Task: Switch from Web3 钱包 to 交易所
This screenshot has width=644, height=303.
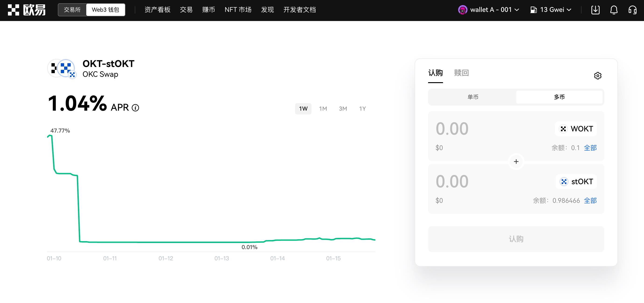Action: coord(72,10)
